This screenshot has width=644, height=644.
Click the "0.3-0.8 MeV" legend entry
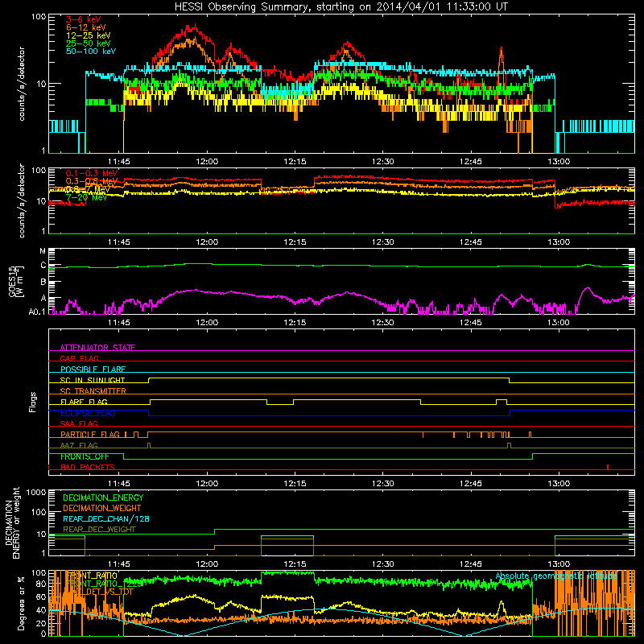click(92, 181)
